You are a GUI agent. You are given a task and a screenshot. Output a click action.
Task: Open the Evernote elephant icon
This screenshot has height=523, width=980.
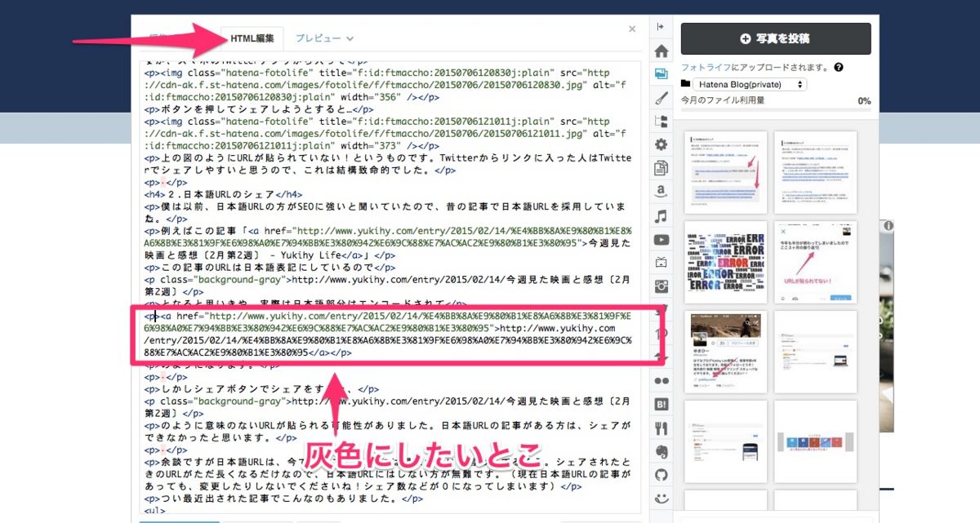[661, 450]
